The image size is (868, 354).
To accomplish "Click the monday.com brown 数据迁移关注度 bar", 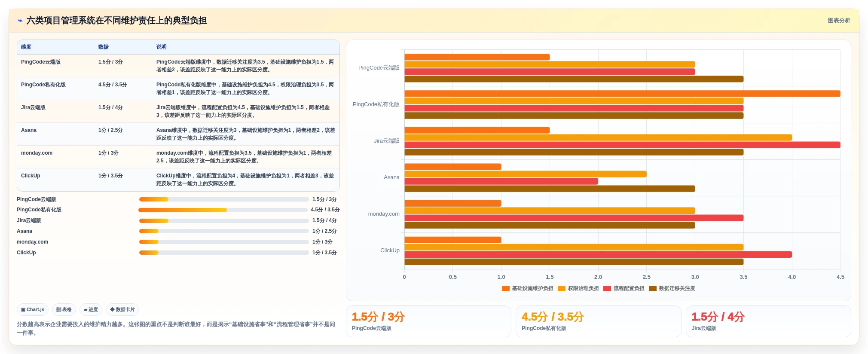I will 550,226.
